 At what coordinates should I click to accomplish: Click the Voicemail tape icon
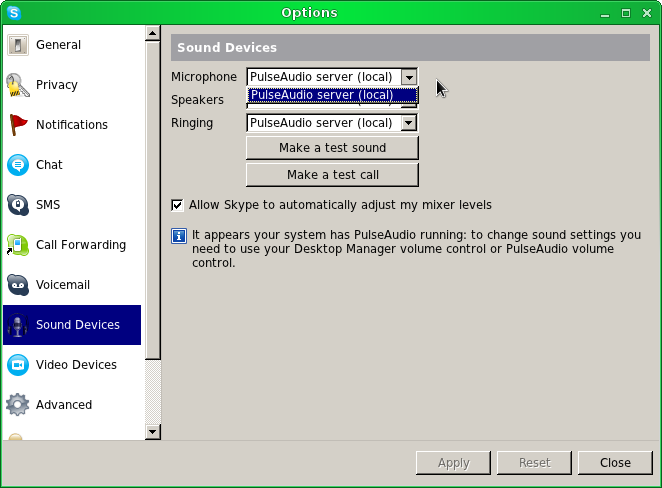(18, 285)
